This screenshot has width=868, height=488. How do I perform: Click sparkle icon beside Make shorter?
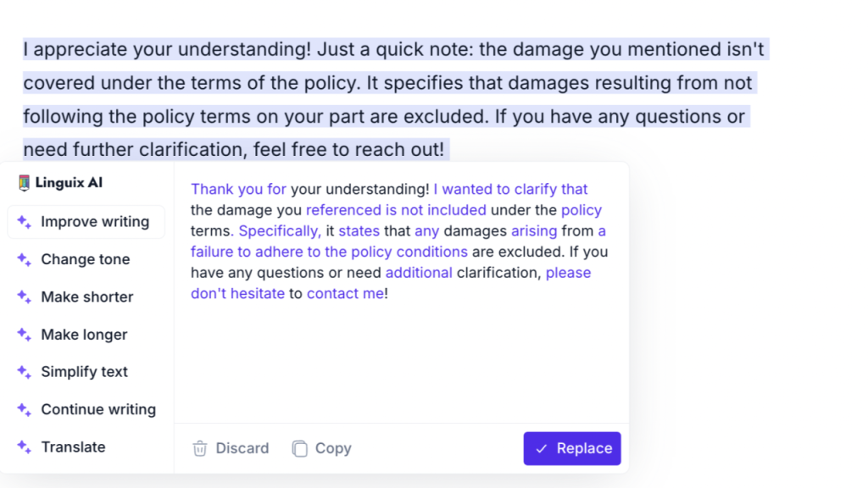24,297
